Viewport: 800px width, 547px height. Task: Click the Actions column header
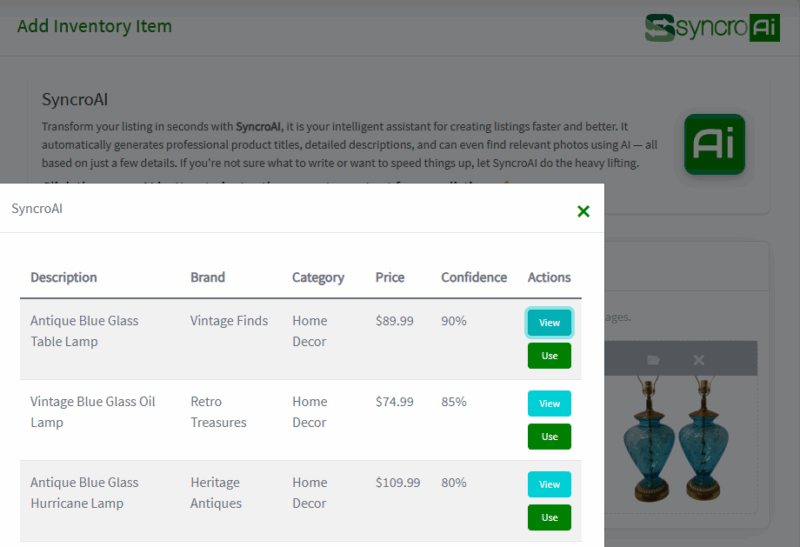coord(549,277)
